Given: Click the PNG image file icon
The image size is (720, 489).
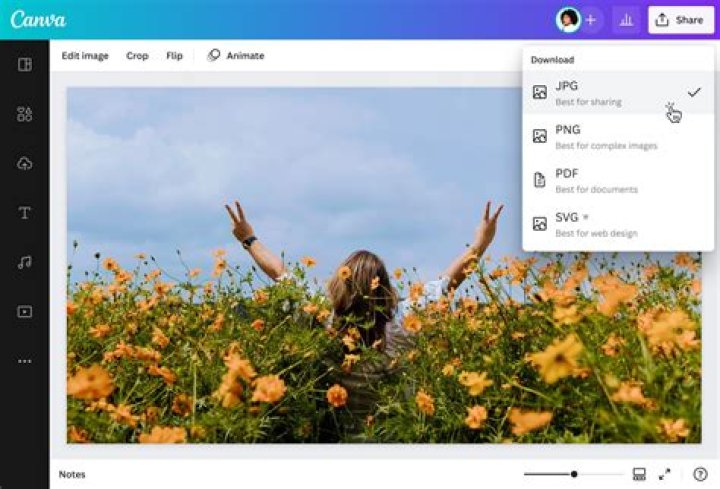Looking at the screenshot, I should pos(540,136).
